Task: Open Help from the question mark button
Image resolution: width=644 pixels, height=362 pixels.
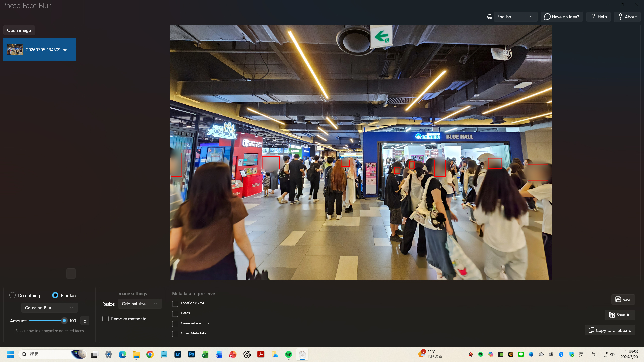Action: coord(598,17)
